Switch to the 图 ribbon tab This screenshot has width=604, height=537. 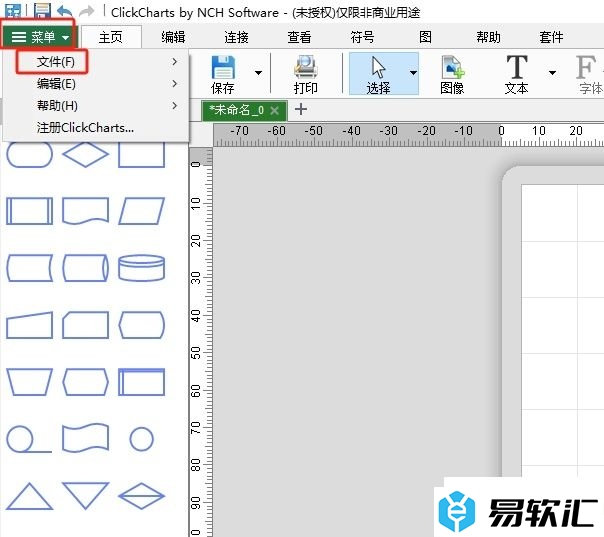tap(425, 37)
